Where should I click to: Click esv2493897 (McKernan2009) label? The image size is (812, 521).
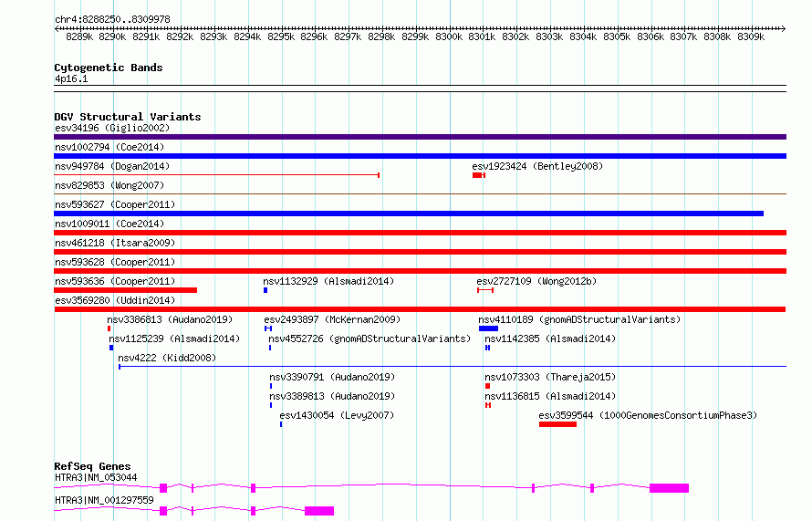tap(332, 319)
